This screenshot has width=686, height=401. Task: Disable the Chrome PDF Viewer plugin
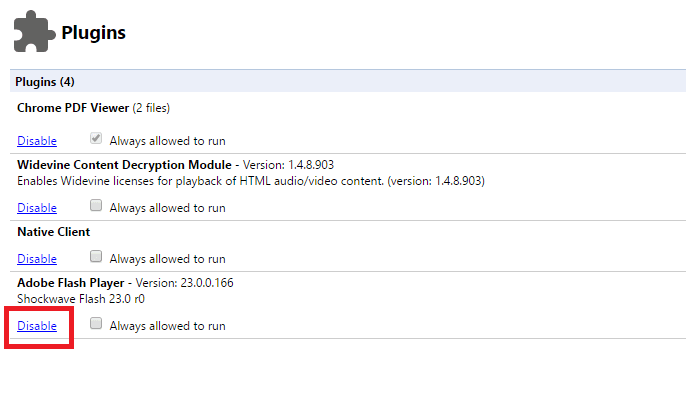[x=37, y=141]
